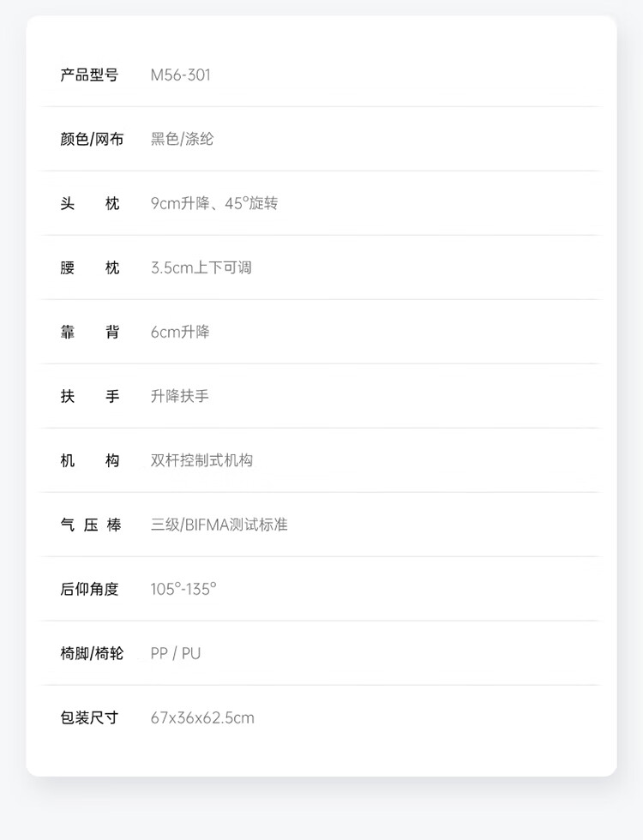Click the 机构 row label
This screenshot has height=840, width=643.
[x=89, y=460]
